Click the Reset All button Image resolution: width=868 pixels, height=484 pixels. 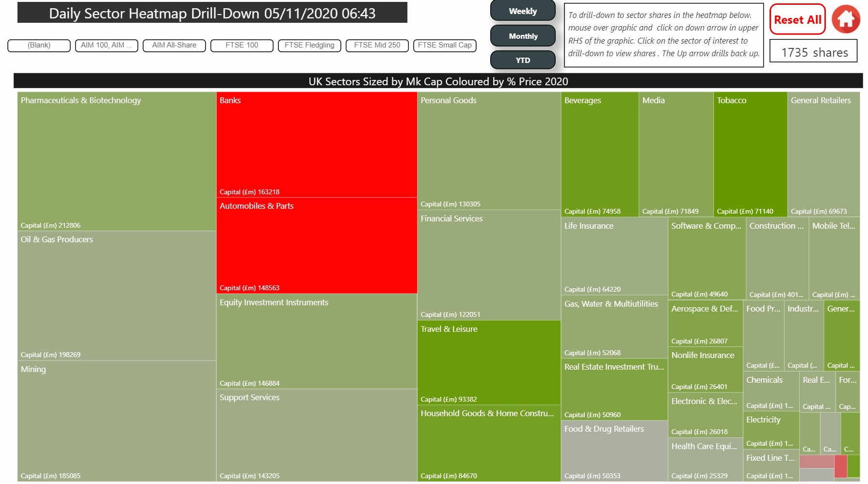(x=798, y=19)
